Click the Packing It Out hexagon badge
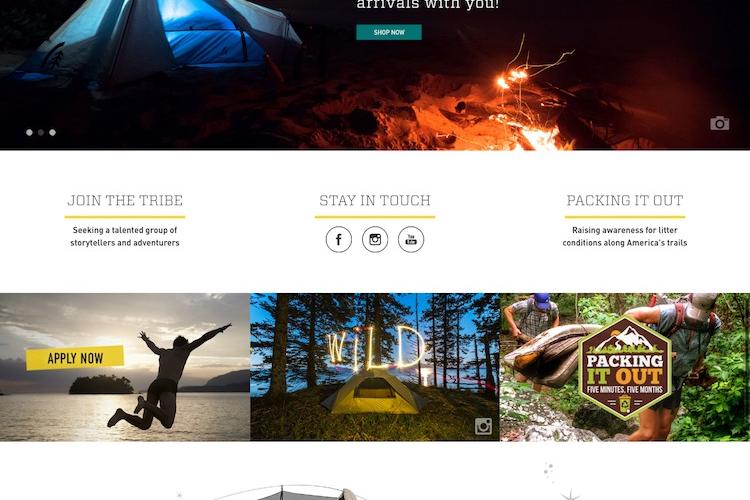 625,367
